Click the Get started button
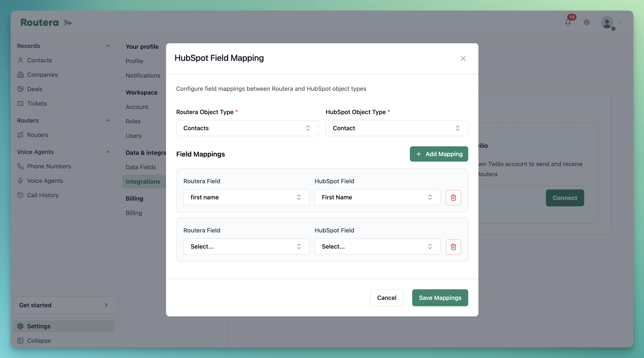Image resolution: width=644 pixels, height=358 pixels. pos(64,305)
